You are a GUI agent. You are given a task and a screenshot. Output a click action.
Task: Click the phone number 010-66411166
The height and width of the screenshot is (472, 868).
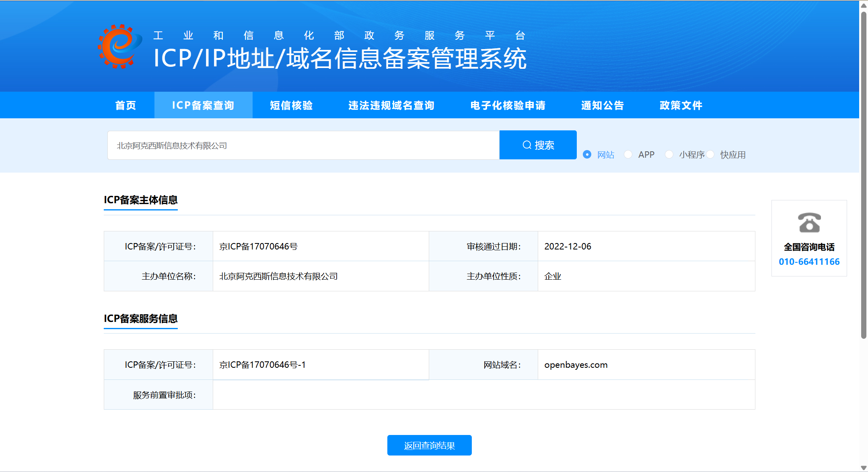pyautogui.click(x=809, y=262)
